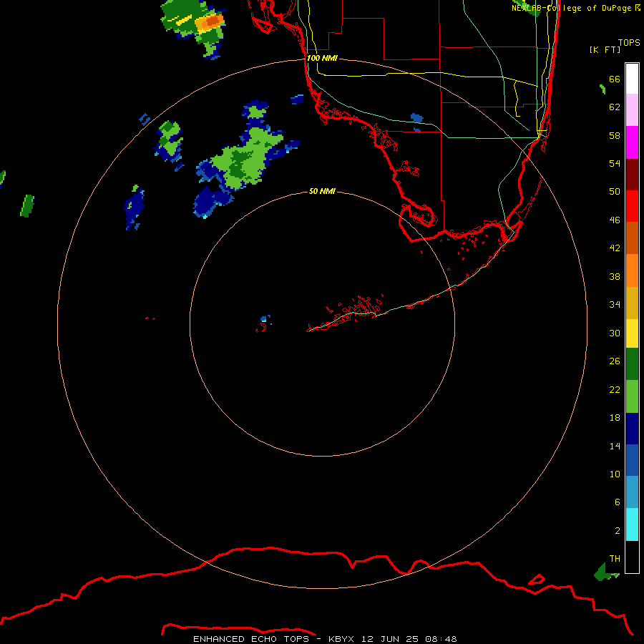Click the yellow swatch above the 30 label
The width and height of the screenshot is (644, 644).
tap(632, 333)
